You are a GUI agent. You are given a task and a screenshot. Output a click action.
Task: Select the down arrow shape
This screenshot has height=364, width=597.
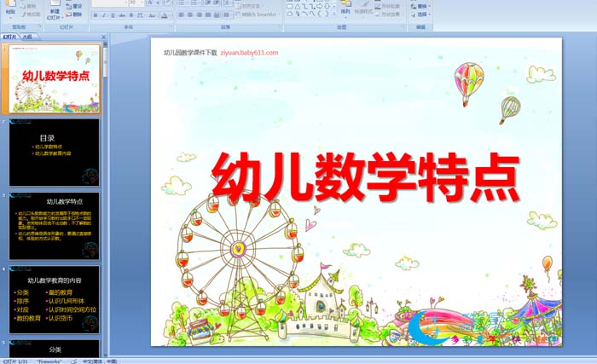(327, 6)
